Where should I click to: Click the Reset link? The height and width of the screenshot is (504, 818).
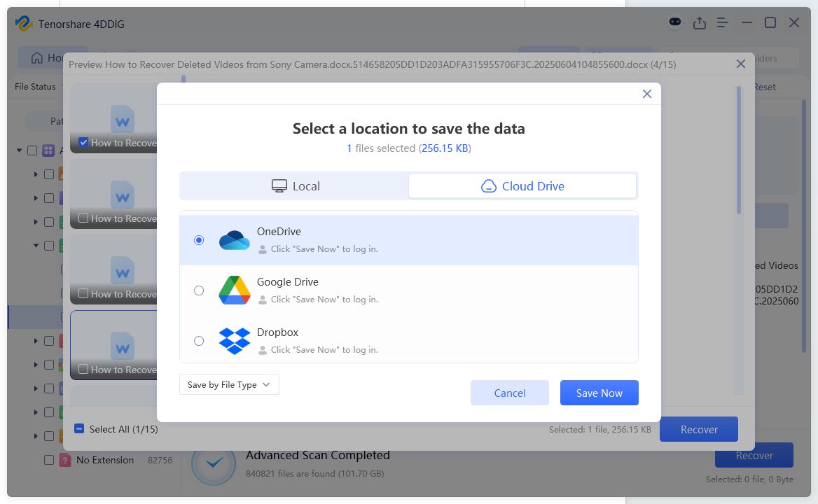point(765,87)
